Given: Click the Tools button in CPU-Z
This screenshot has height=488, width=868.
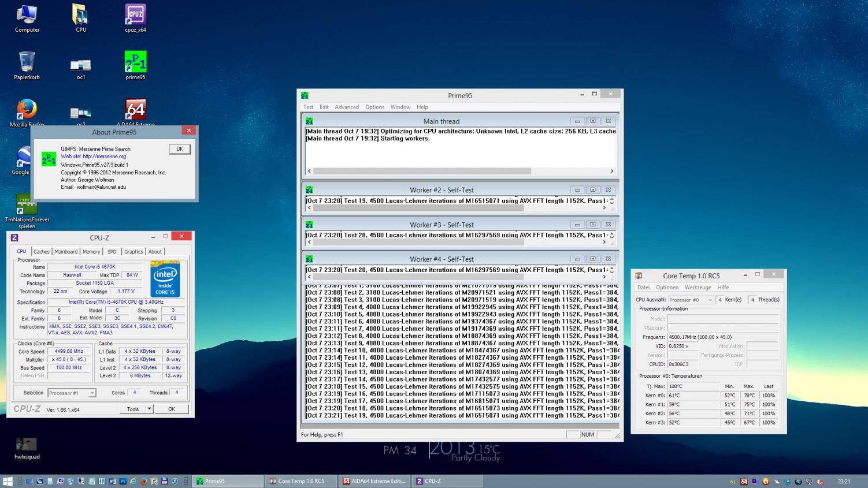Looking at the screenshot, I should click(133, 409).
